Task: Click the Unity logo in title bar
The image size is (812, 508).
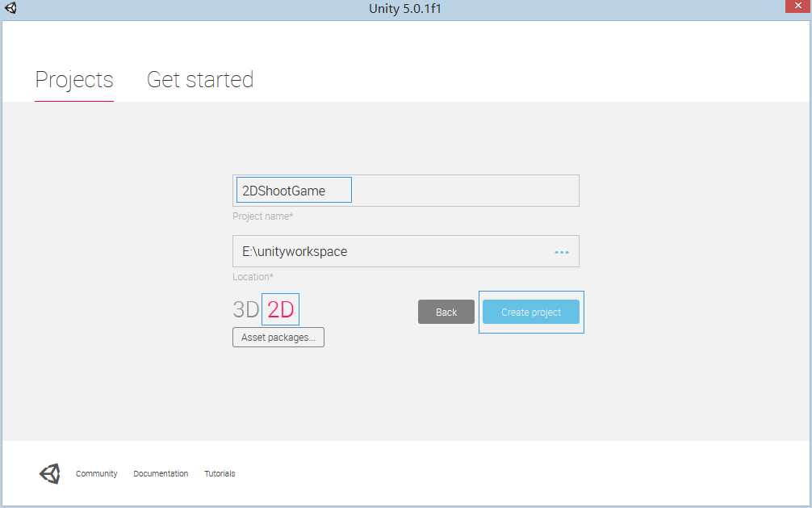Action: click(10, 8)
